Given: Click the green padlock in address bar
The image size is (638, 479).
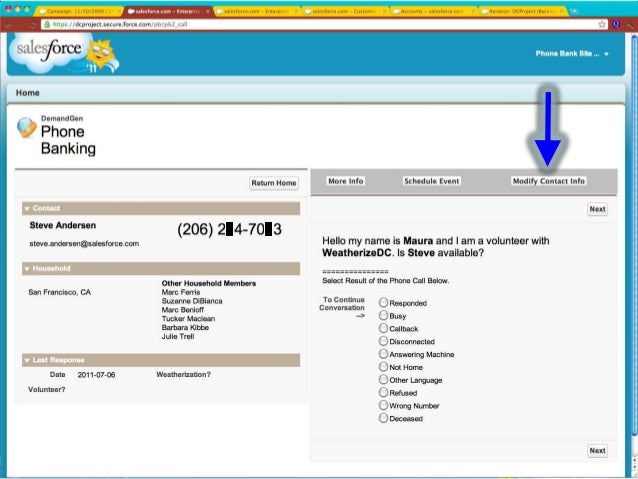Looking at the screenshot, I should [47, 24].
